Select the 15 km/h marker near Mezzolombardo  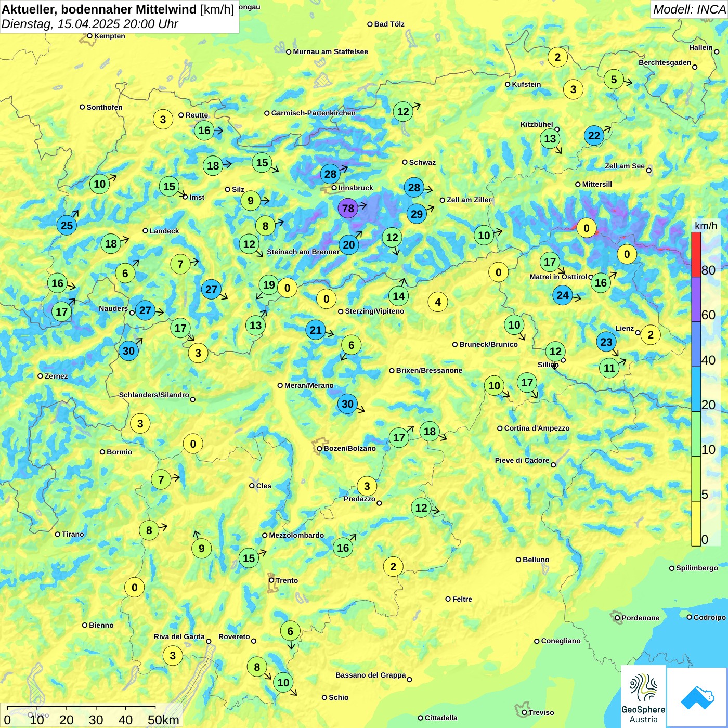249,558
